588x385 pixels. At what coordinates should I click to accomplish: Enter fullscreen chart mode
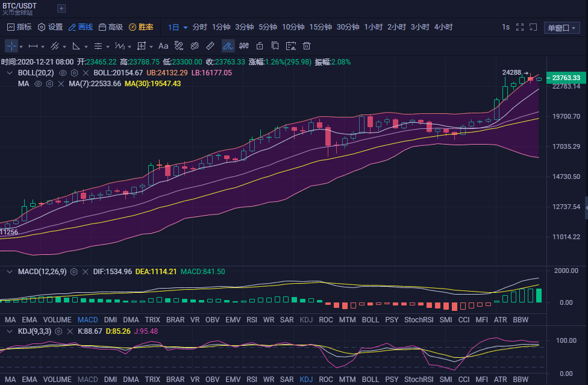(x=520, y=27)
